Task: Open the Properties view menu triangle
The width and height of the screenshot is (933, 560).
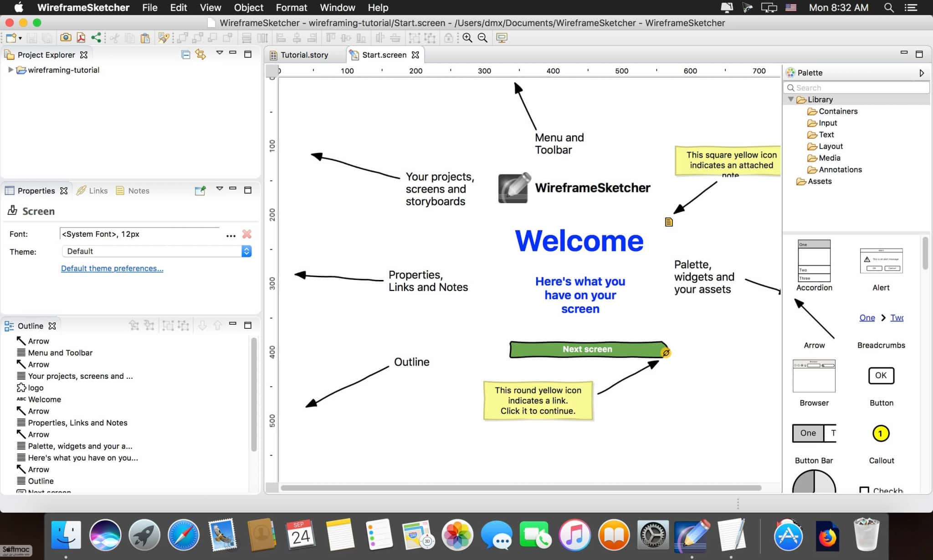Action: 219,188
